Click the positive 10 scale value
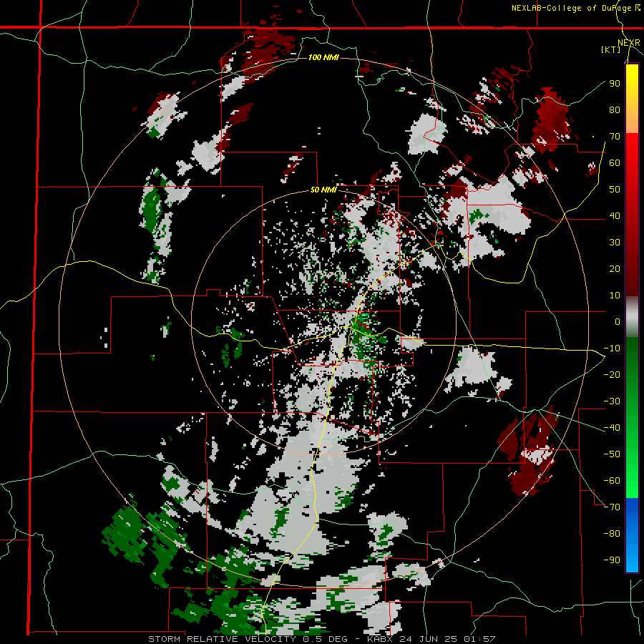This screenshot has width=644, height=644. [615, 296]
